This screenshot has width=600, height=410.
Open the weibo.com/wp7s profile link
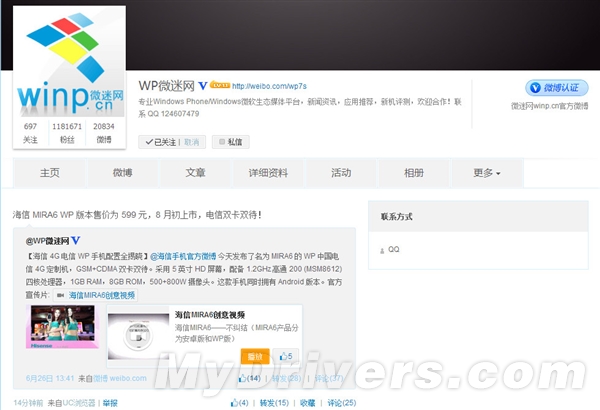coord(269,86)
